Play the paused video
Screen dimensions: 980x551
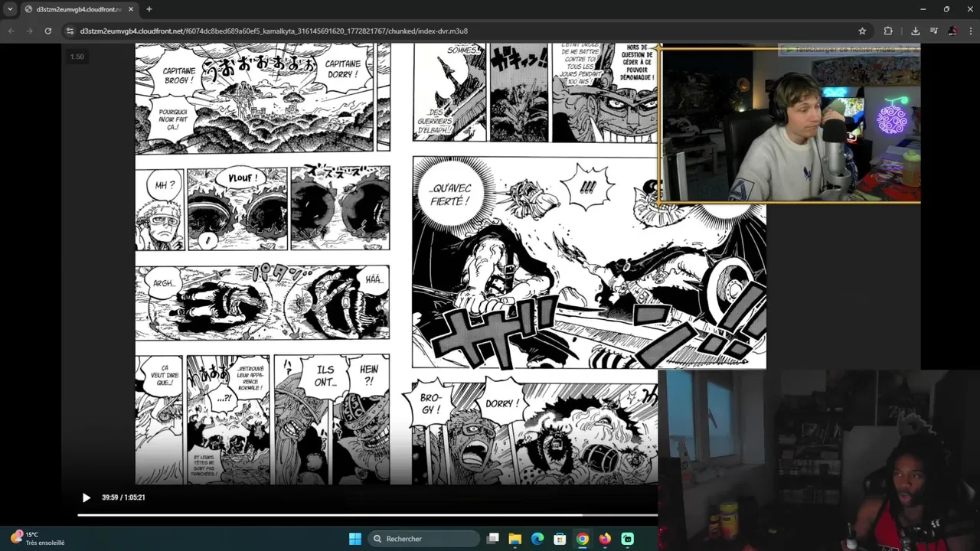(86, 497)
